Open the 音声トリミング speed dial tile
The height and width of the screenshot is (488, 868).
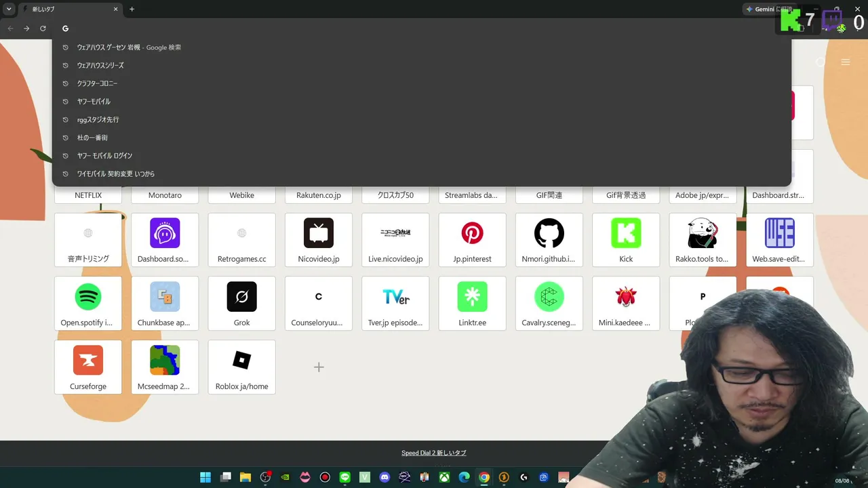point(88,240)
